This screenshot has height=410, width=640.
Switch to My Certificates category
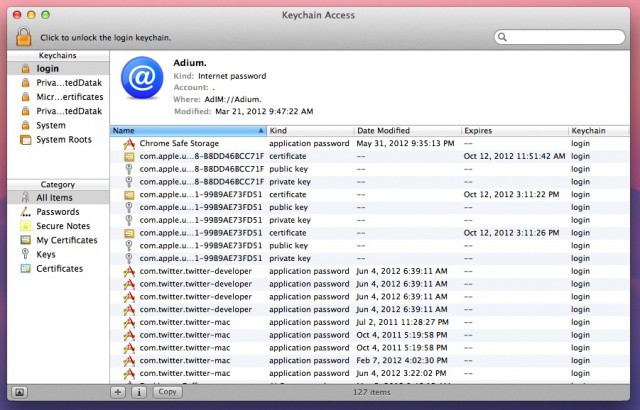[x=68, y=240]
